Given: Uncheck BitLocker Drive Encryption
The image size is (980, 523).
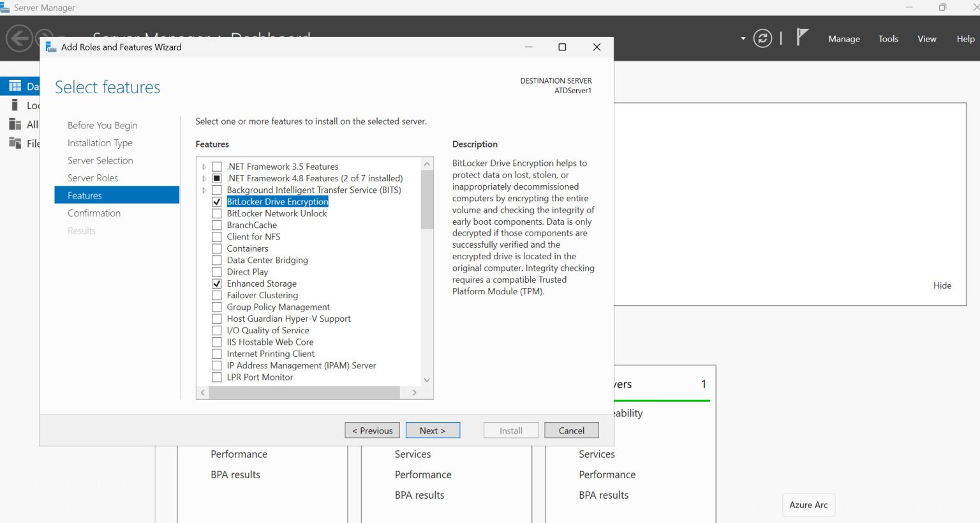Looking at the screenshot, I should tap(216, 201).
